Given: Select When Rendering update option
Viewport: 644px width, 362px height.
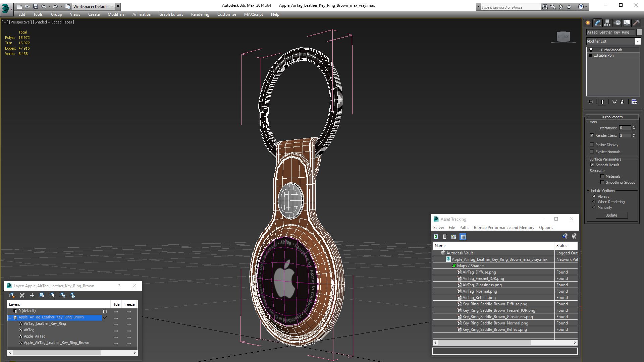Looking at the screenshot, I should [x=594, y=202].
